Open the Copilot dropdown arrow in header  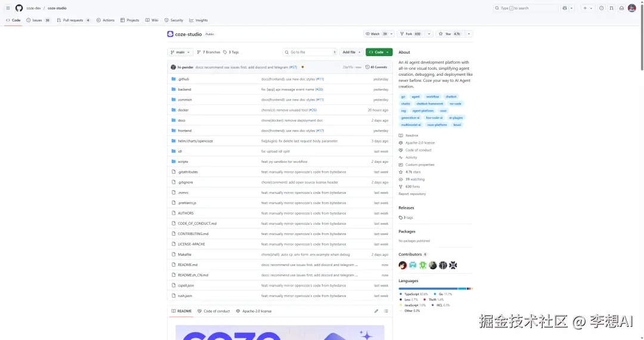571,8
